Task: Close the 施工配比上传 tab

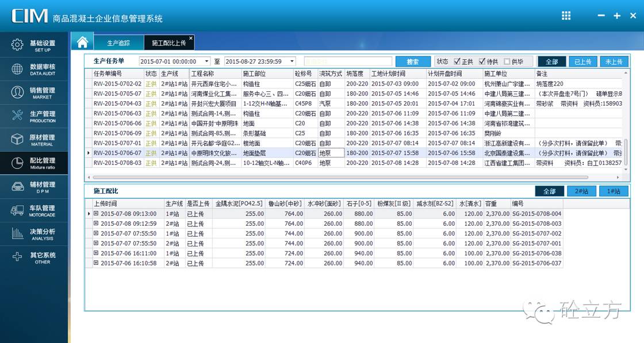Action: tap(191, 38)
